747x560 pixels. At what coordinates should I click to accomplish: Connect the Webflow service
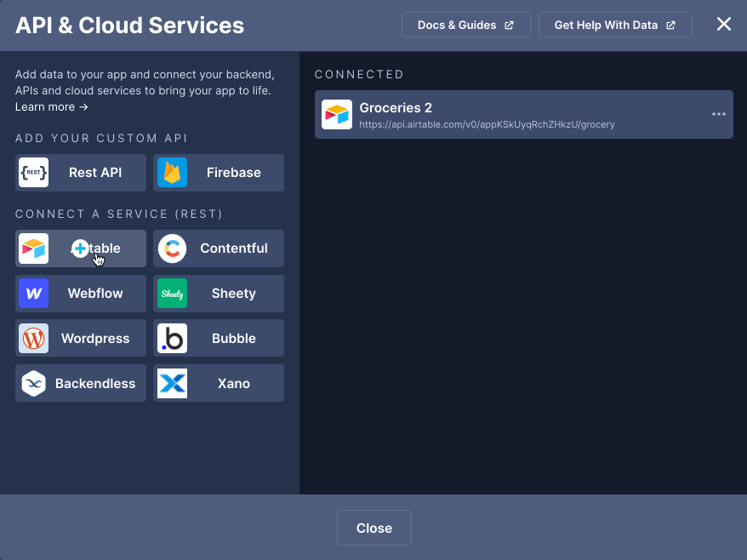(81, 293)
